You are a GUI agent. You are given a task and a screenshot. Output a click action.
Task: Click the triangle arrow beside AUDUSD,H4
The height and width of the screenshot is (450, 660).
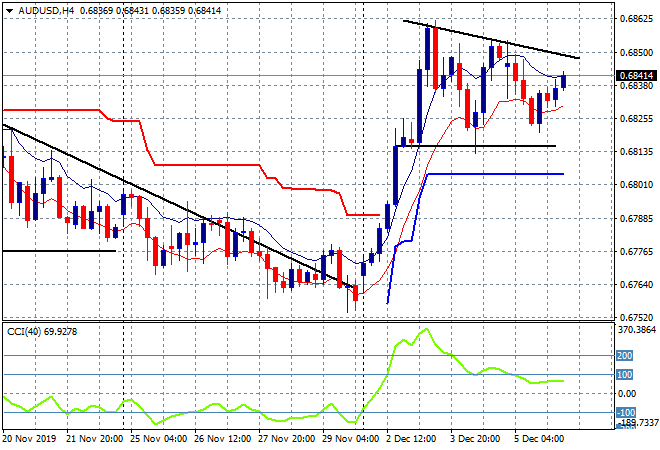[9, 11]
